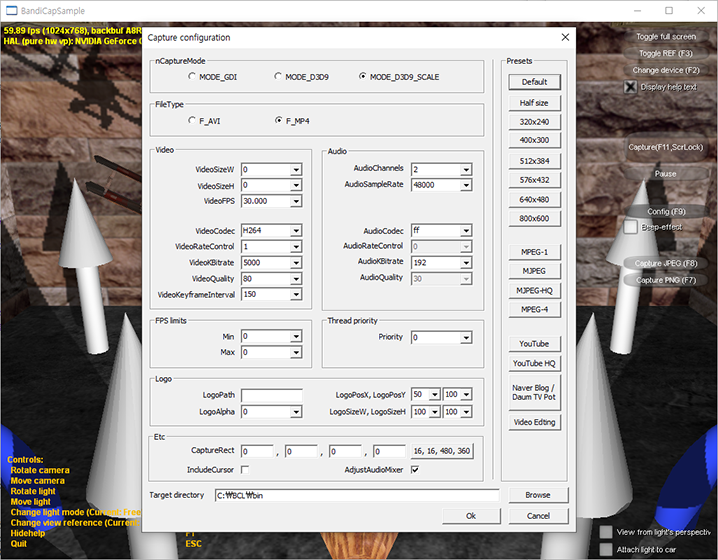Image resolution: width=718 pixels, height=560 pixels.
Task: Click Capture PNG (F7) button
Action: point(665,280)
